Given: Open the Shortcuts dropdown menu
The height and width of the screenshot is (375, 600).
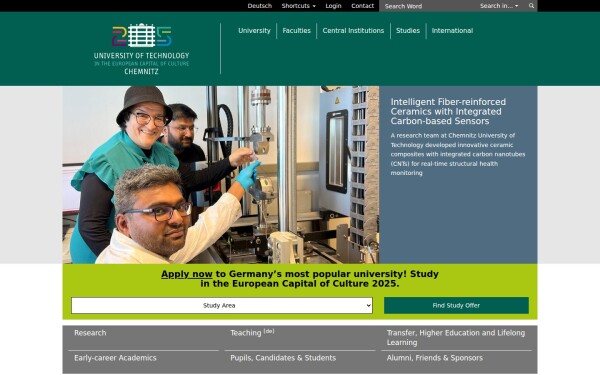Looking at the screenshot, I should (x=298, y=6).
